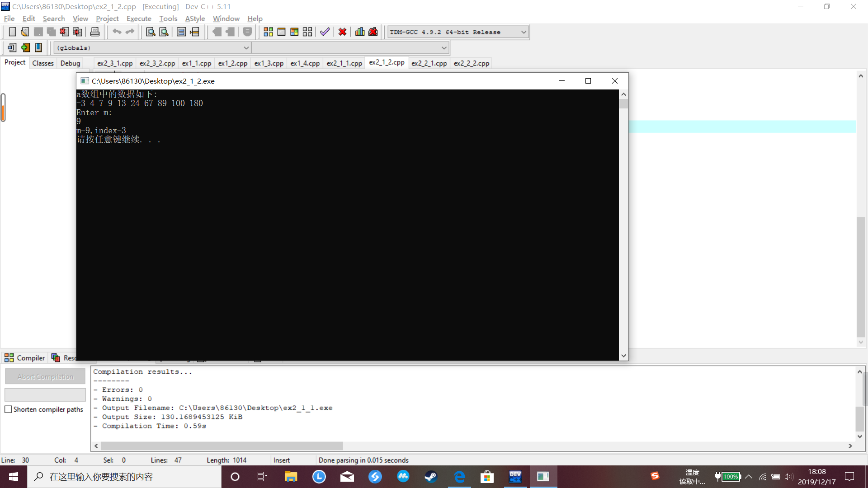
Task: Click the red X stop execution icon
Action: coord(342,32)
